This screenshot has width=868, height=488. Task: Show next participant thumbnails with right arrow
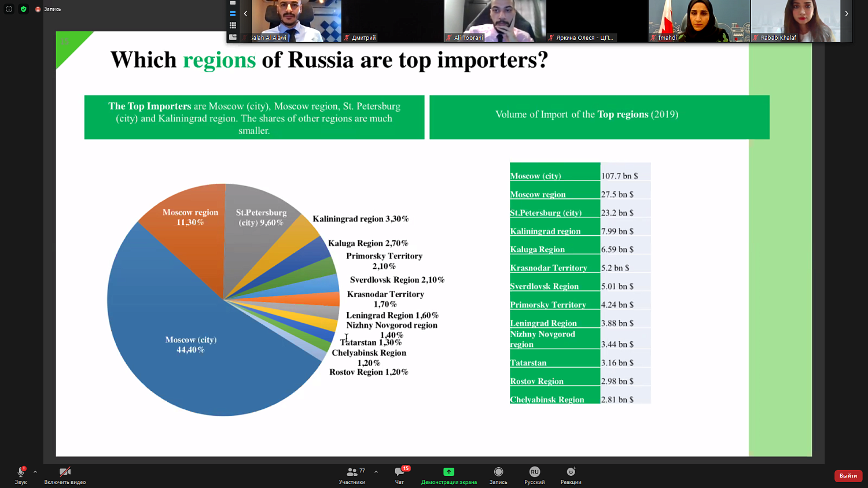pos(846,13)
